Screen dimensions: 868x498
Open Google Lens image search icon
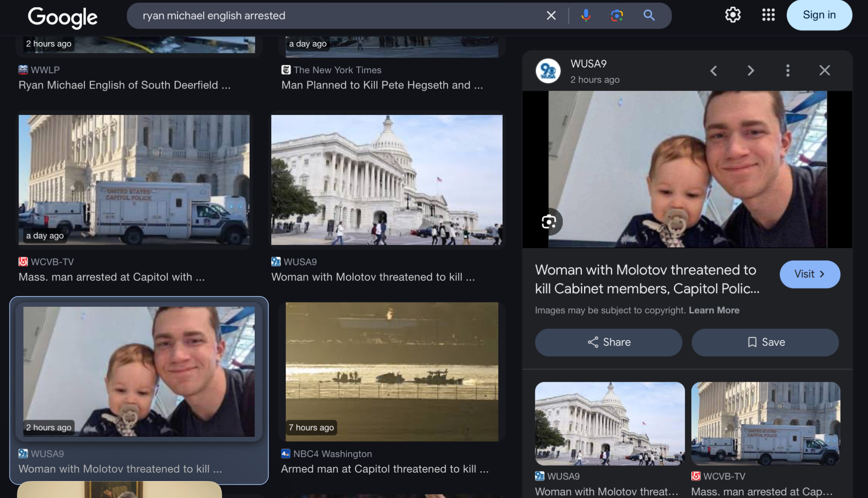tap(617, 16)
